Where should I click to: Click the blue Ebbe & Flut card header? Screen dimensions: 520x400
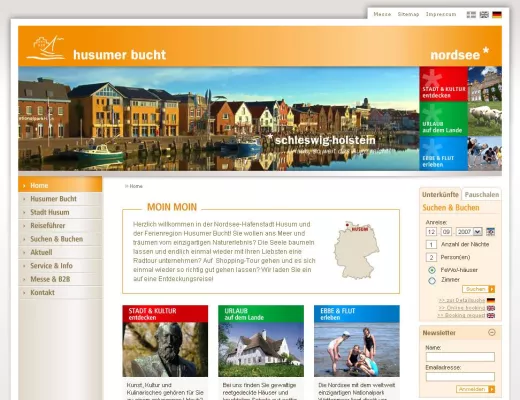coord(357,314)
